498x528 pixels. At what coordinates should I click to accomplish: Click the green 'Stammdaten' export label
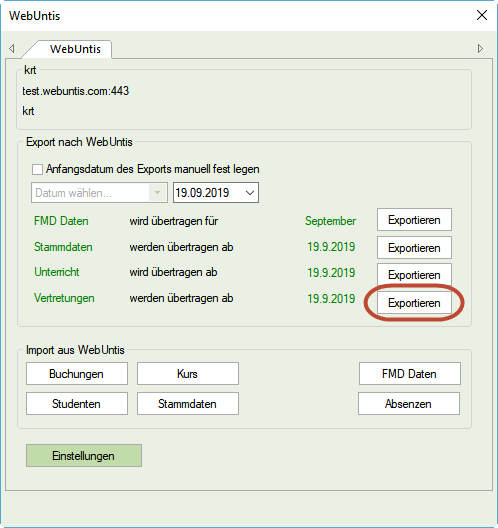[63, 247]
